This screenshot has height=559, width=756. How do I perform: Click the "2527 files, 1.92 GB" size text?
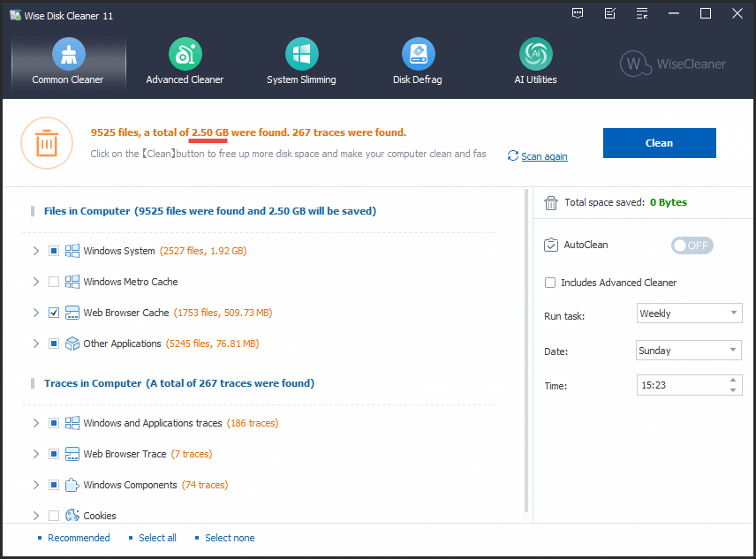pos(203,251)
